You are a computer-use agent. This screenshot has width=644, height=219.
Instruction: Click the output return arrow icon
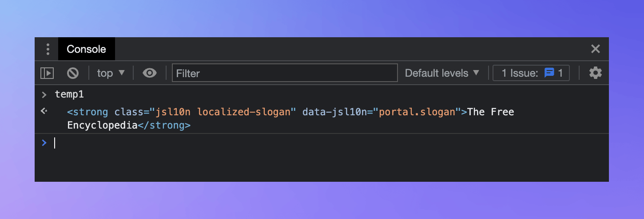pos(44,111)
